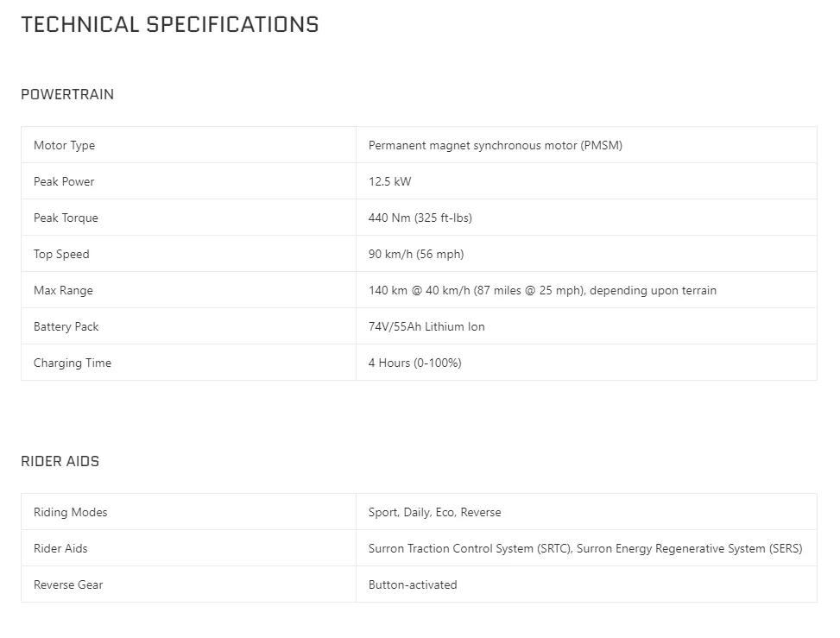
Task: Click the Rider Aids section heading
Action: 60,461
